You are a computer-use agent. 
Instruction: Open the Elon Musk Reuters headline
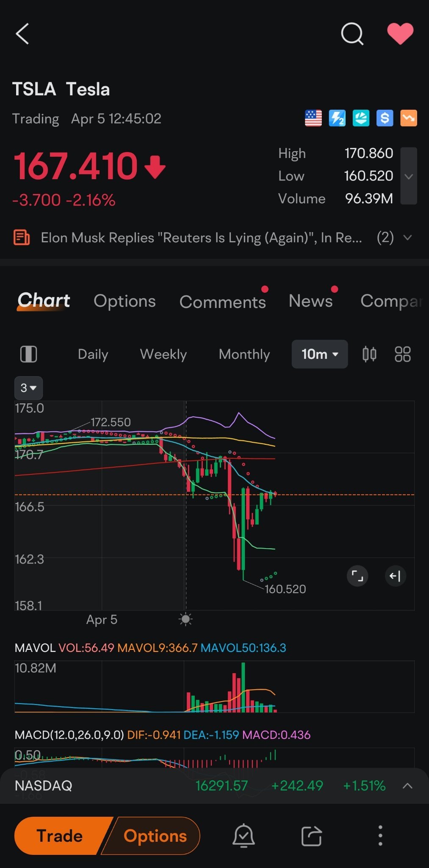tap(202, 238)
